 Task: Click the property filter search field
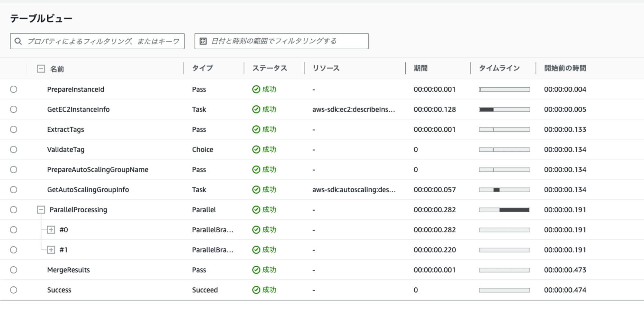[97, 41]
